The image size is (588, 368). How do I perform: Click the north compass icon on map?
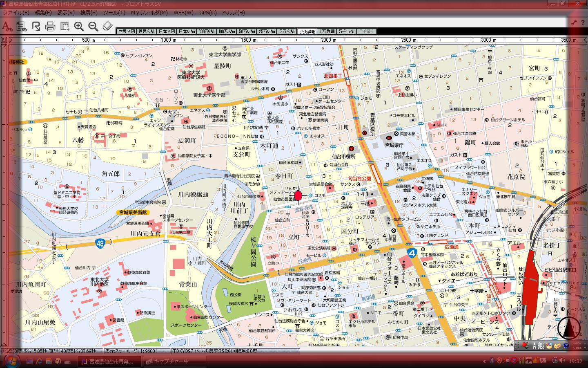coord(569,328)
